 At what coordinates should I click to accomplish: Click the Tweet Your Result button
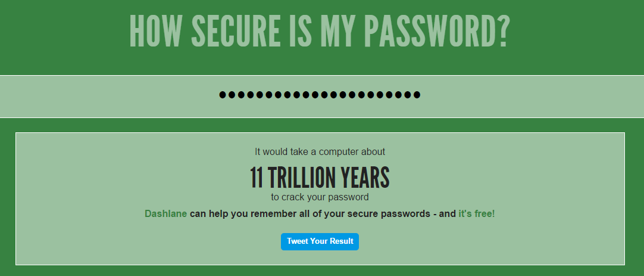point(320,241)
